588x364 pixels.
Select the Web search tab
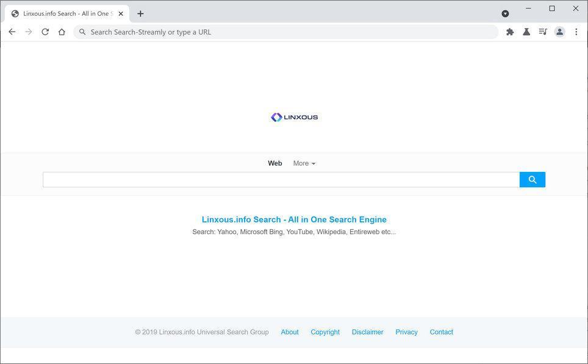(x=275, y=163)
